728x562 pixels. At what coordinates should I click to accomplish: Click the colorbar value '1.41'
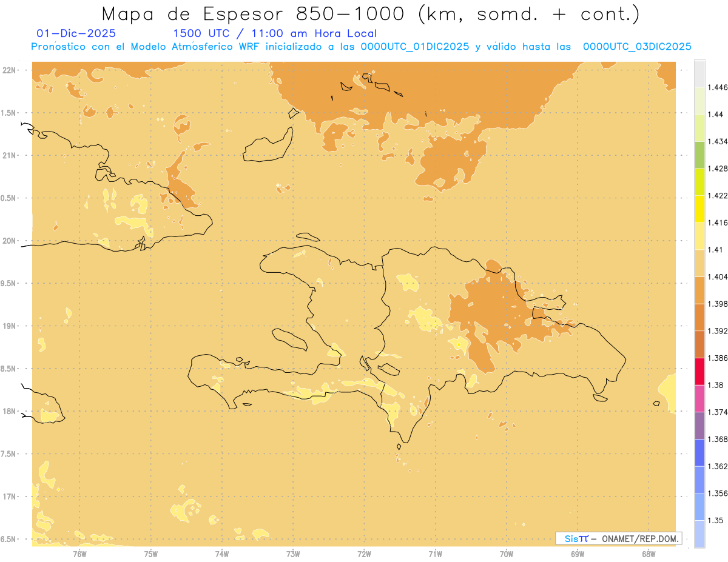click(715, 250)
